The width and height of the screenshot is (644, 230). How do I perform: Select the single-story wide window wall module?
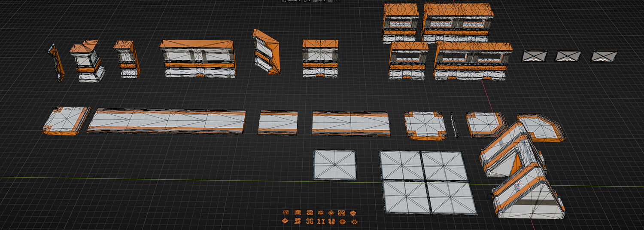point(473,61)
